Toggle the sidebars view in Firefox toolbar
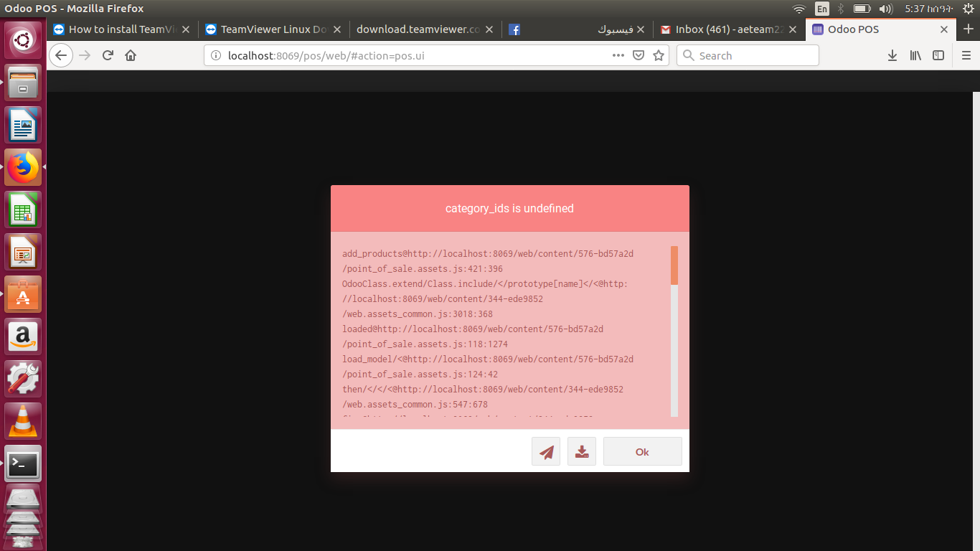 coord(938,55)
